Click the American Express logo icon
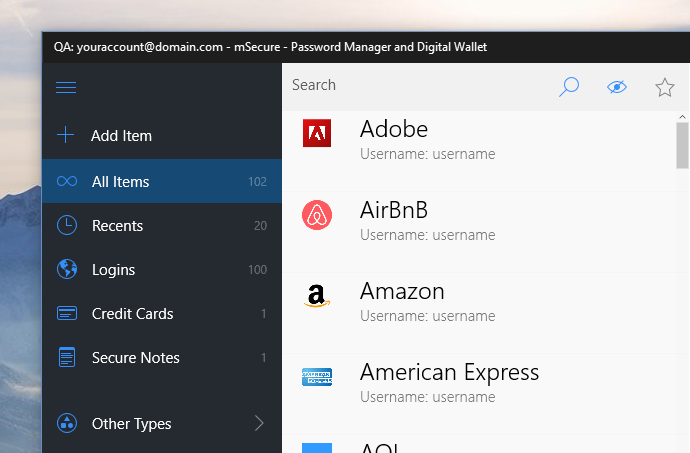 point(317,377)
